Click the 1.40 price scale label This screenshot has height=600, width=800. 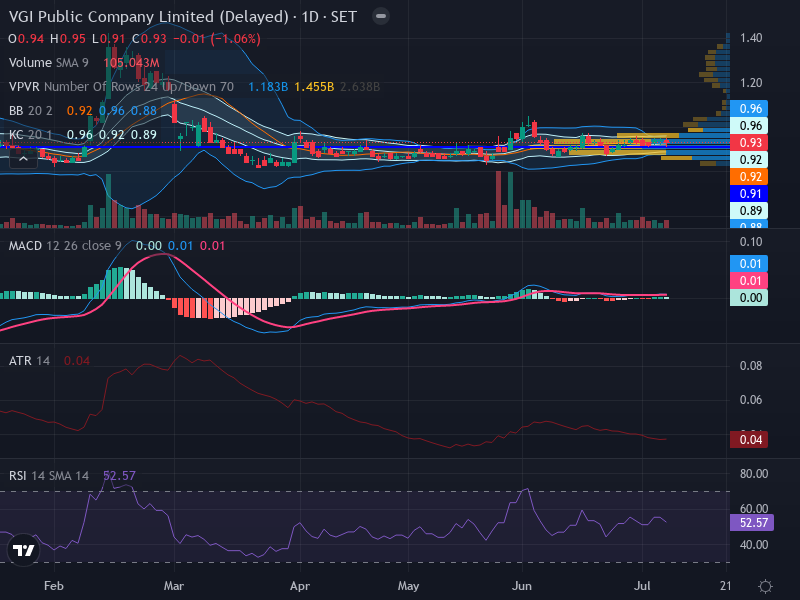(x=751, y=38)
